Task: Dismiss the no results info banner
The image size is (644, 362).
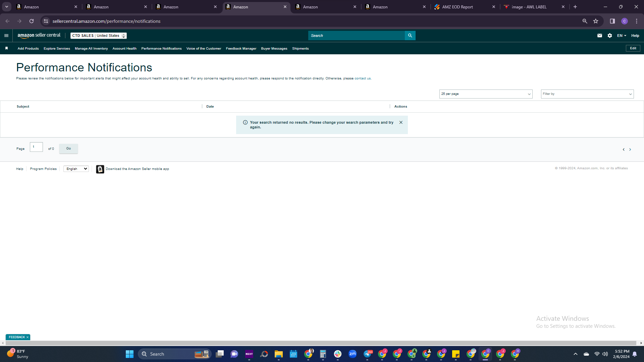Action: [x=401, y=122]
